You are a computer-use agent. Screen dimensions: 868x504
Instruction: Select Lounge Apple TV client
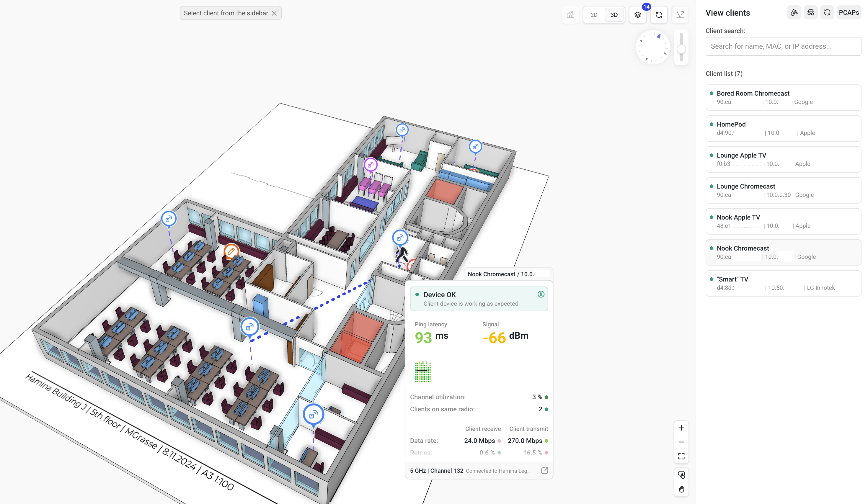click(783, 159)
